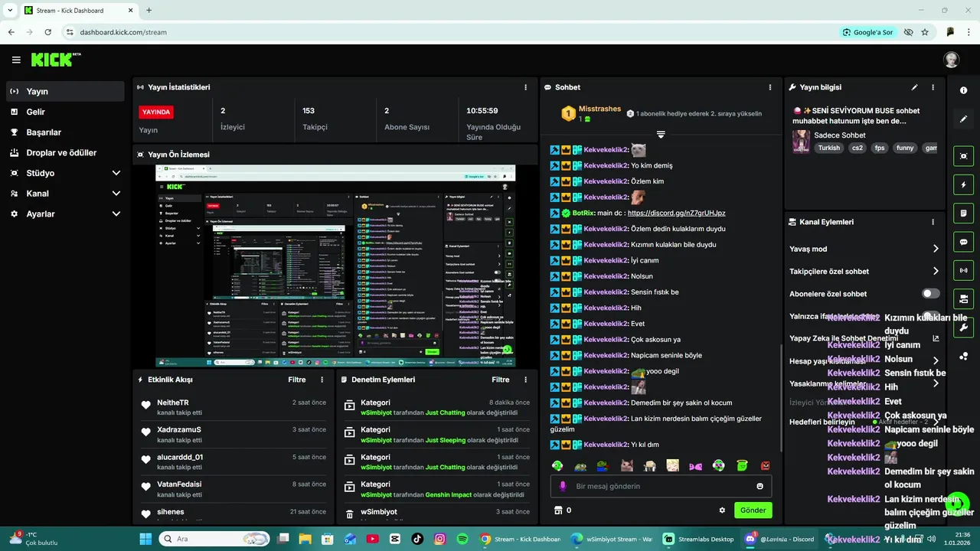
Task: Open Yayın İstatistikleri three-dot options
Action: coord(525,87)
